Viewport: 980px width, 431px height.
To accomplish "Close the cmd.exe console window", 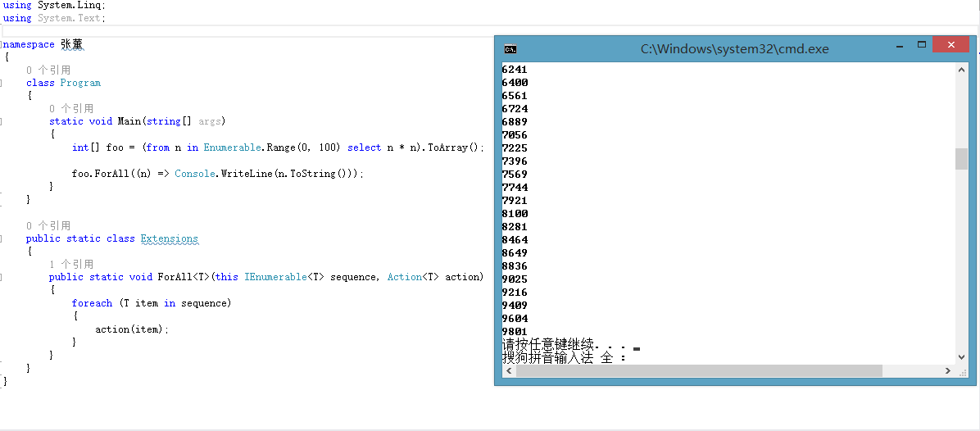I will point(951,45).
